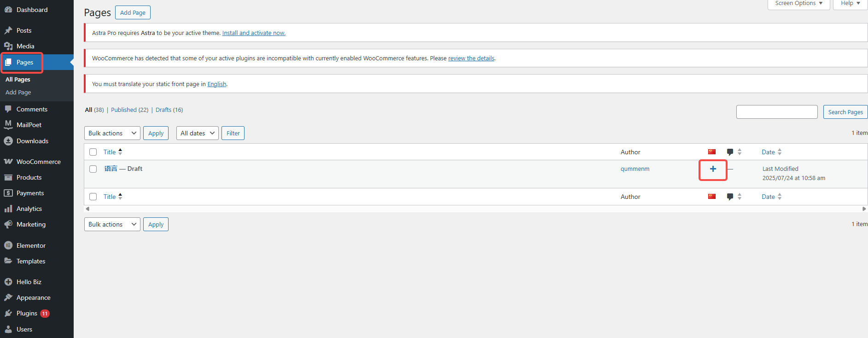Viewport: 868px width, 338px height.
Task: Click review the details link
Action: coord(471,58)
